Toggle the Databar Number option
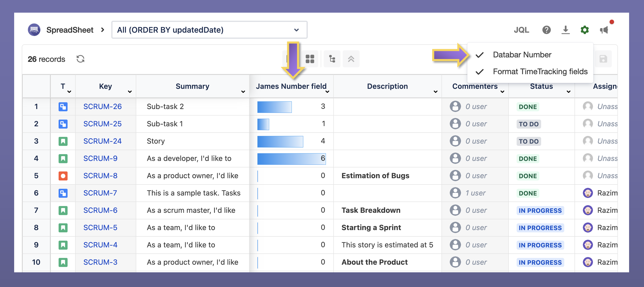 pos(522,55)
